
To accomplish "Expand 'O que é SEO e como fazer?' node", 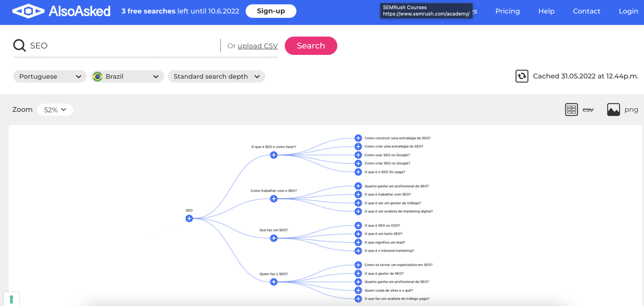I will coord(274,155).
